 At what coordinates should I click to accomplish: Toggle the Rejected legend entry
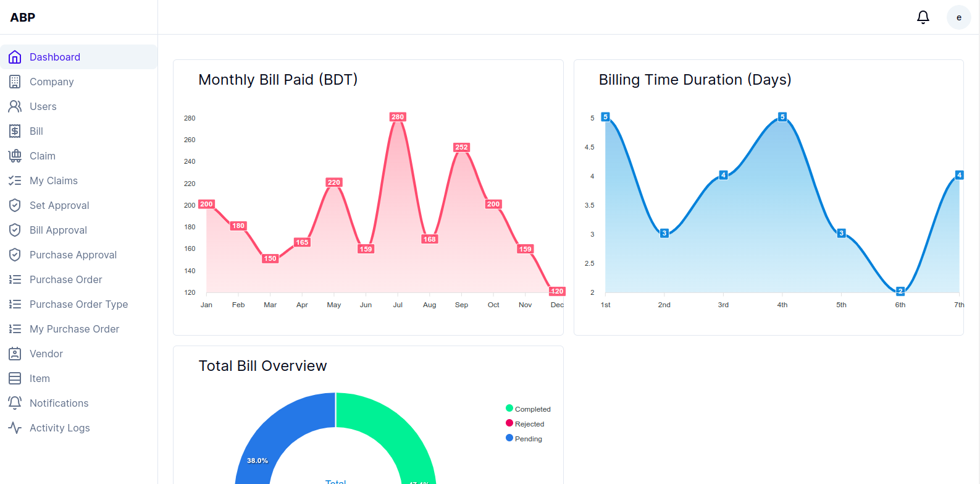(x=525, y=423)
